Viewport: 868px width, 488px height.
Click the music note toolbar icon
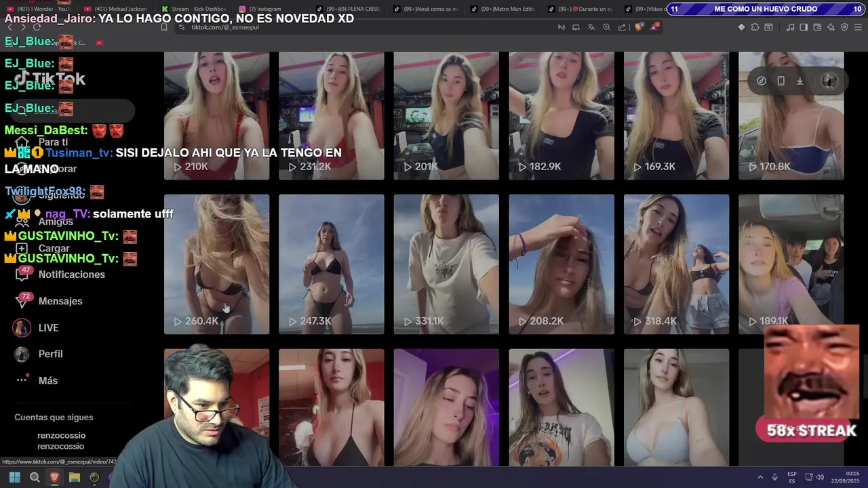coord(790,27)
